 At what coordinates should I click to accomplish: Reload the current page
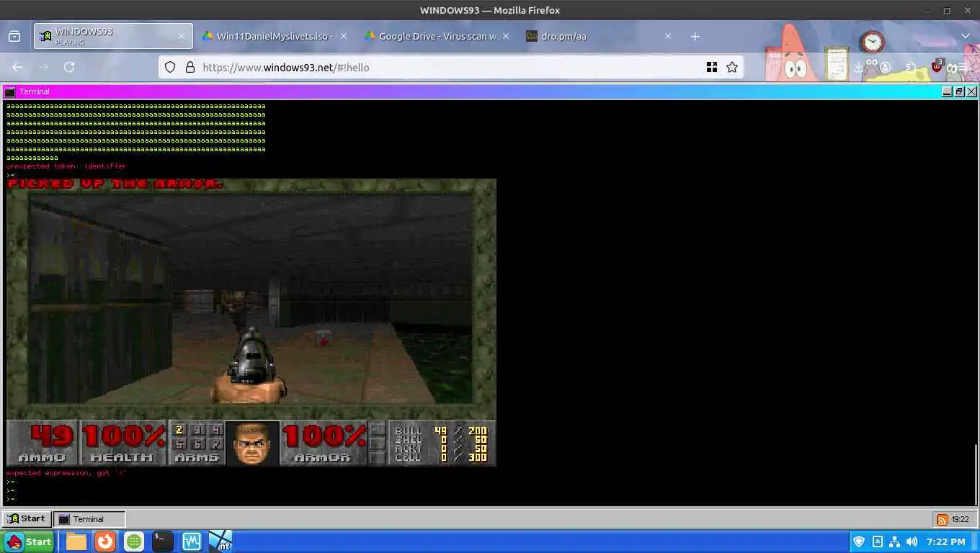(x=69, y=67)
